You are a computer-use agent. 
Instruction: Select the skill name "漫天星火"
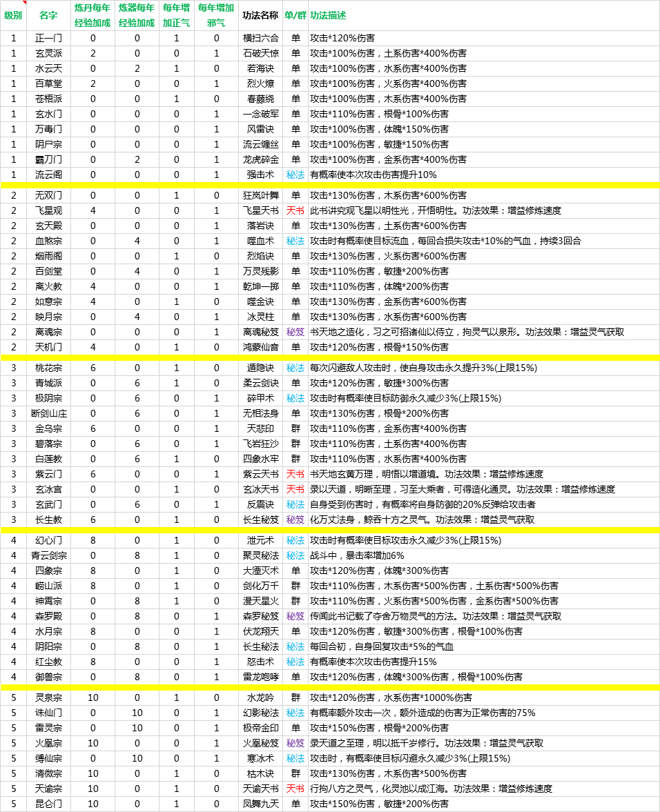click(260, 601)
